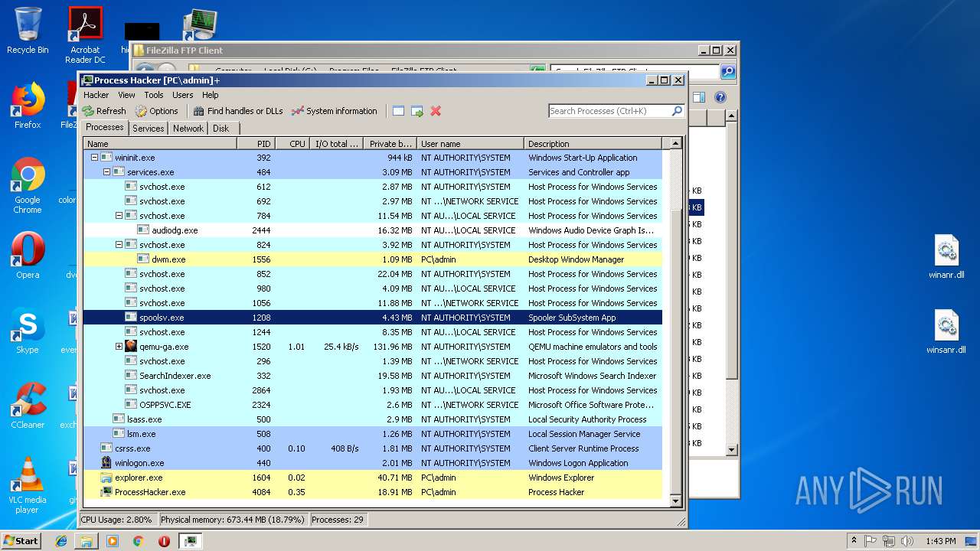Collapse svchost.exe PID 784 node

(119, 216)
